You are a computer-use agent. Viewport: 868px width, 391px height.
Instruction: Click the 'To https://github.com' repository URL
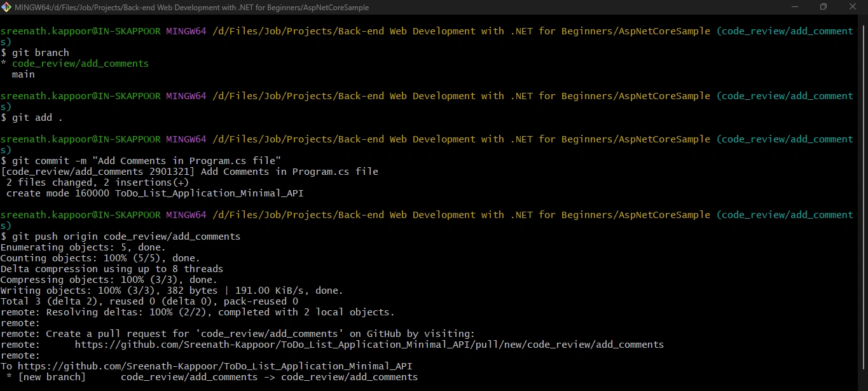pos(206,366)
